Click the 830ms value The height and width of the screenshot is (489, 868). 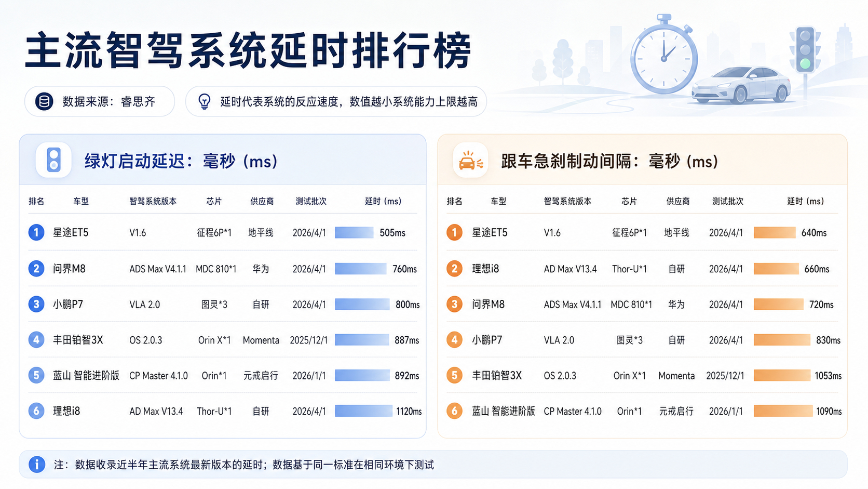coord(828,340)
